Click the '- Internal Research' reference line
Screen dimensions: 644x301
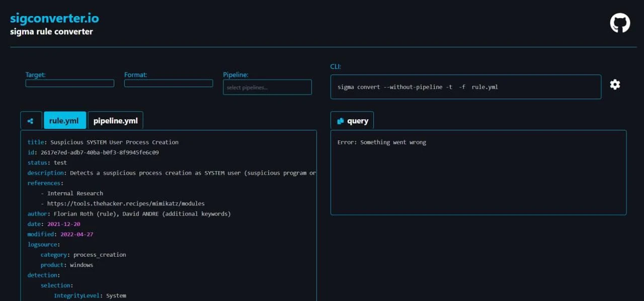[72, 193]
